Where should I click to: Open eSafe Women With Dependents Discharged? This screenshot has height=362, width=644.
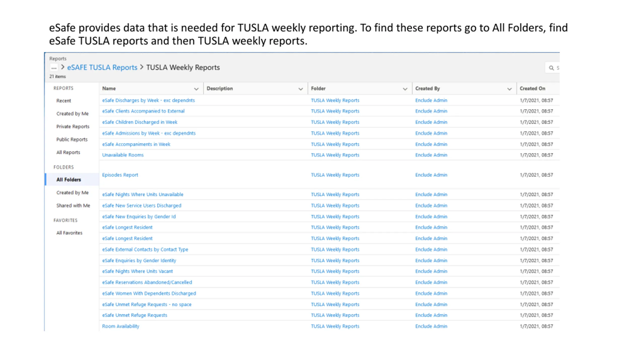[x=149, y=294]
